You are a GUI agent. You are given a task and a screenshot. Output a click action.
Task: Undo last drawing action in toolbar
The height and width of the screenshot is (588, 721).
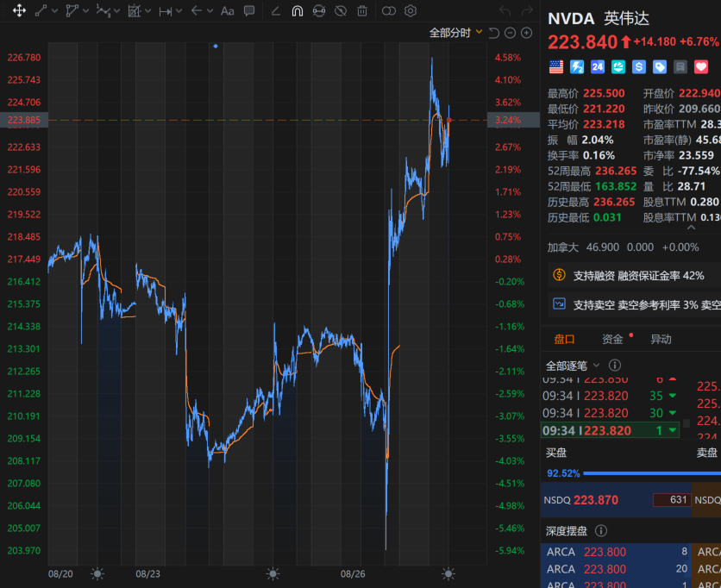pyautogui.click(x=505, y=10)
